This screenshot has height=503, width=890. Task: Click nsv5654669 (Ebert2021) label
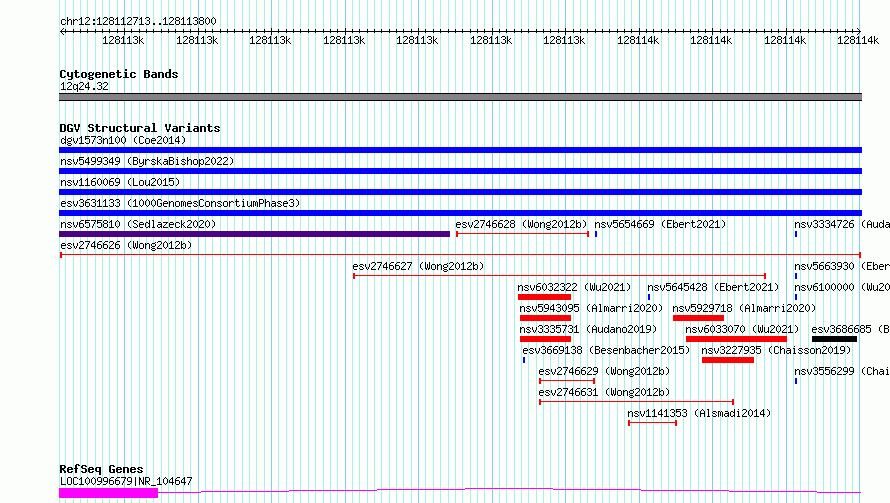[x=660, y=224]
